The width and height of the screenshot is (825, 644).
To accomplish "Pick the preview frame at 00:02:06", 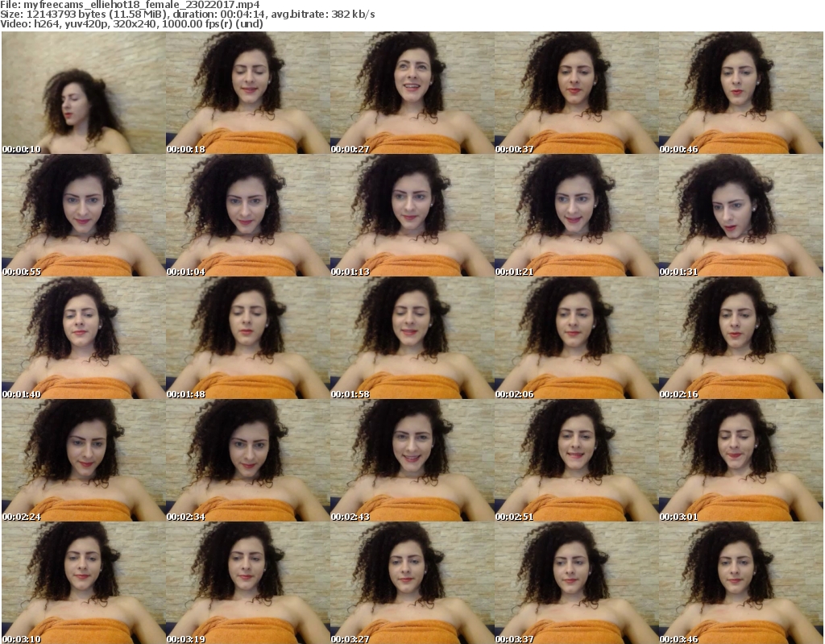I will pyautogui.click(x=576, y=338).
